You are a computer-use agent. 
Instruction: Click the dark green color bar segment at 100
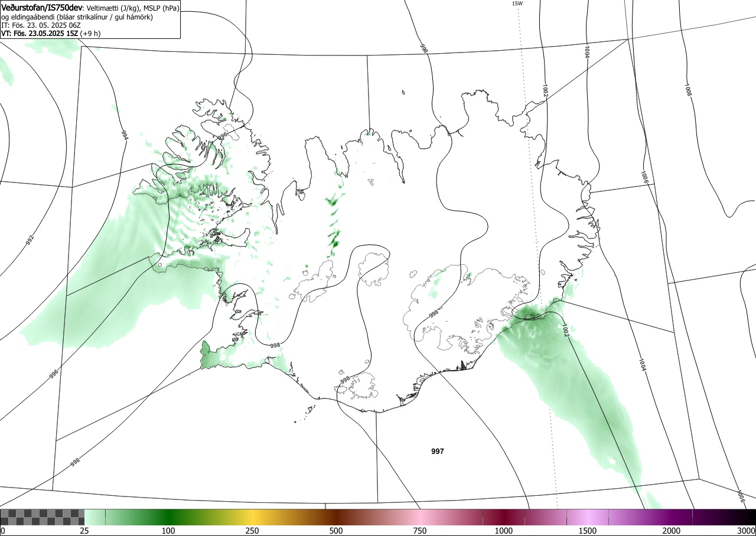pyautogui.click(x=168, y=517)
